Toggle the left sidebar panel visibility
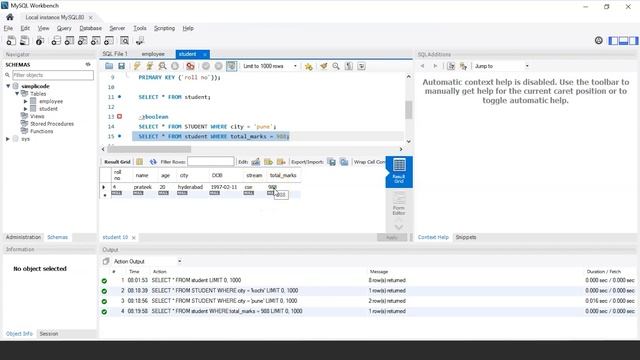The height and width of the screenshot is (360, 640). pos(613,40)
